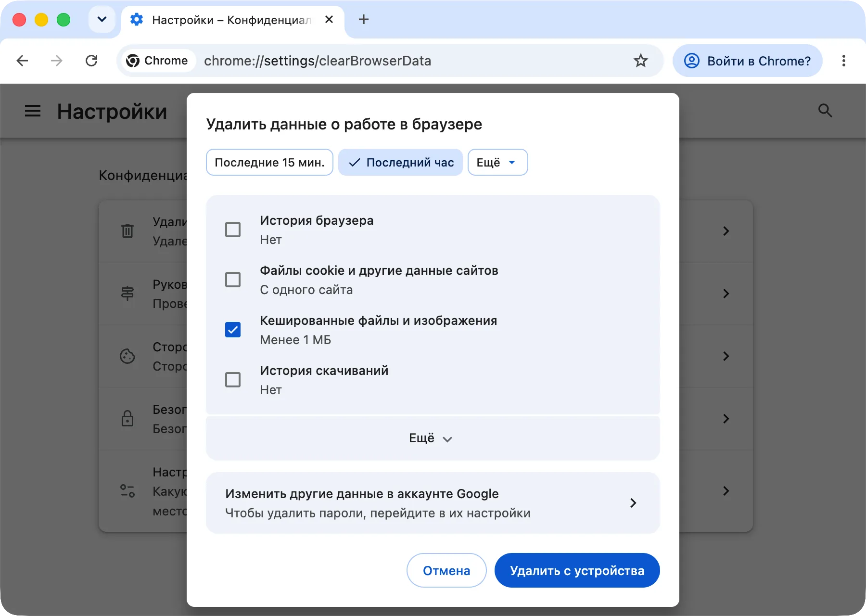Click the site settings sliders icon
The height and width of the screenshot is (616, 866).
(x=127, y=491)
